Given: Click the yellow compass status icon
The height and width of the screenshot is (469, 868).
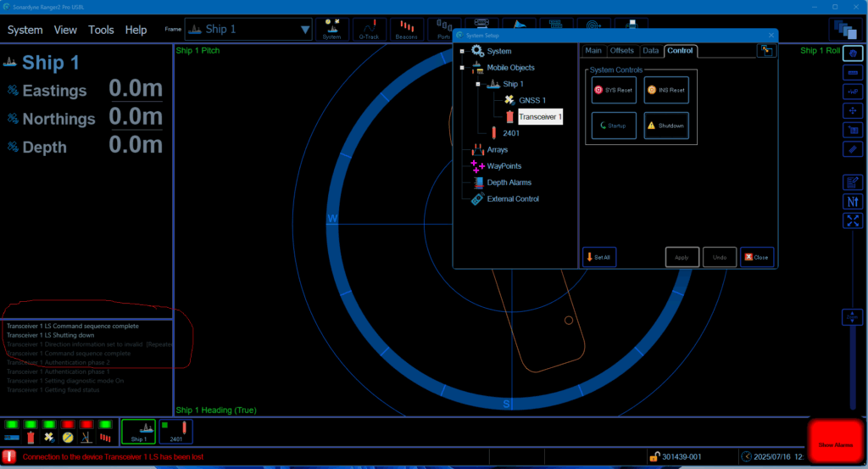Looking at the screenshot, I should point(68,438).
